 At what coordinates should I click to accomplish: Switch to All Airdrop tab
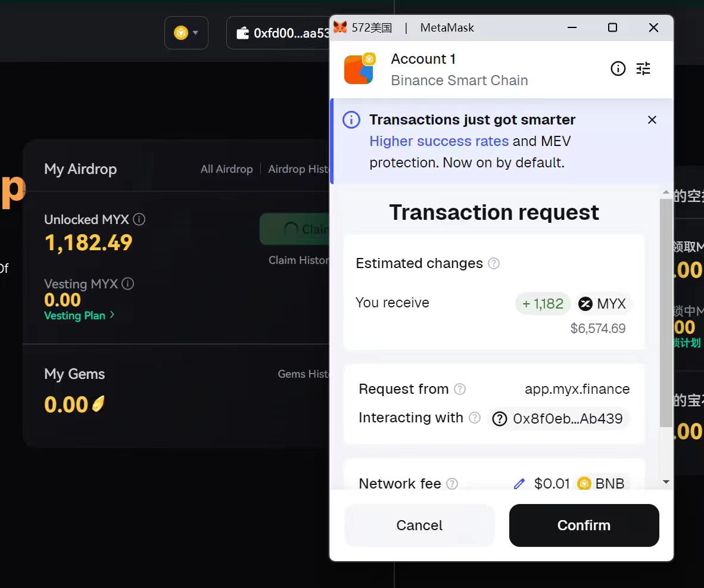coord(227,169)
